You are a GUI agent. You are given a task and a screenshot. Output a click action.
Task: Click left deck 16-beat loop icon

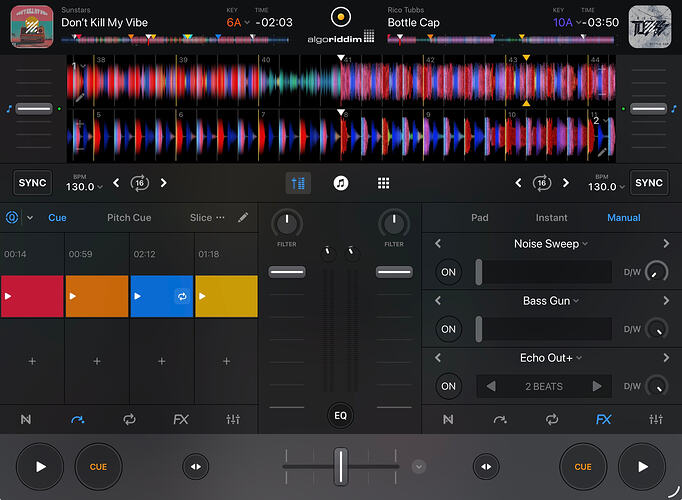[x=140, y=183]
